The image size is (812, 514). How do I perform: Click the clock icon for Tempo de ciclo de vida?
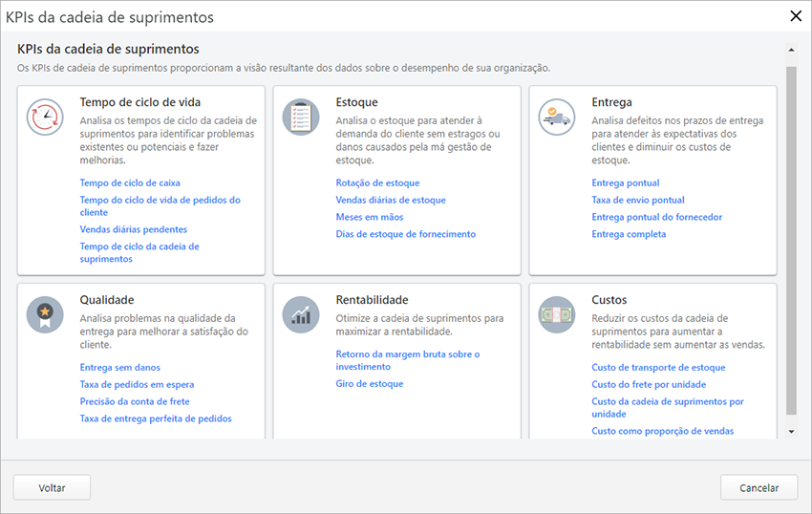tap(45, 118)
